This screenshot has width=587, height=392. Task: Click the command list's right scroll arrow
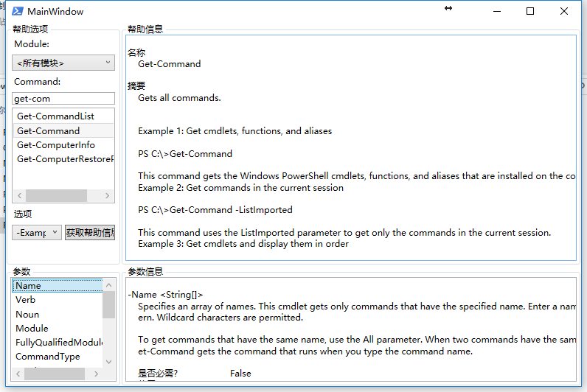click(108, 195)
